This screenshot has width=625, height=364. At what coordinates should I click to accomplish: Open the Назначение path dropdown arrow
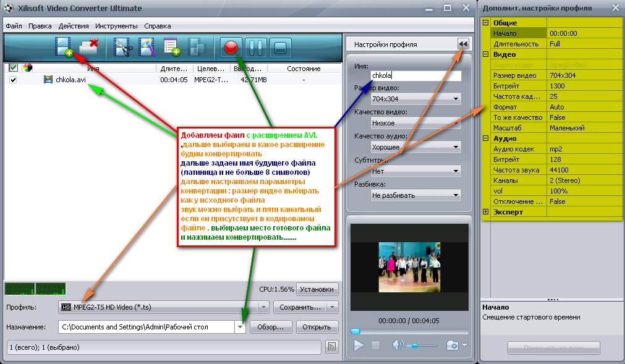click(x=240, y=327)
